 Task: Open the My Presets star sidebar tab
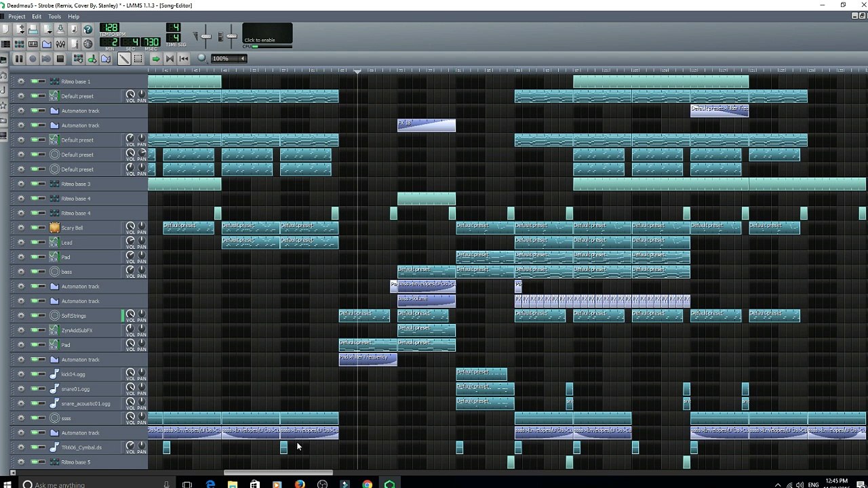tap(3, 106)
